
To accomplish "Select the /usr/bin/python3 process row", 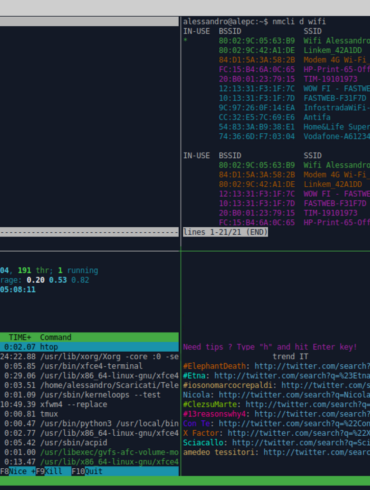I will pos(89,424).
